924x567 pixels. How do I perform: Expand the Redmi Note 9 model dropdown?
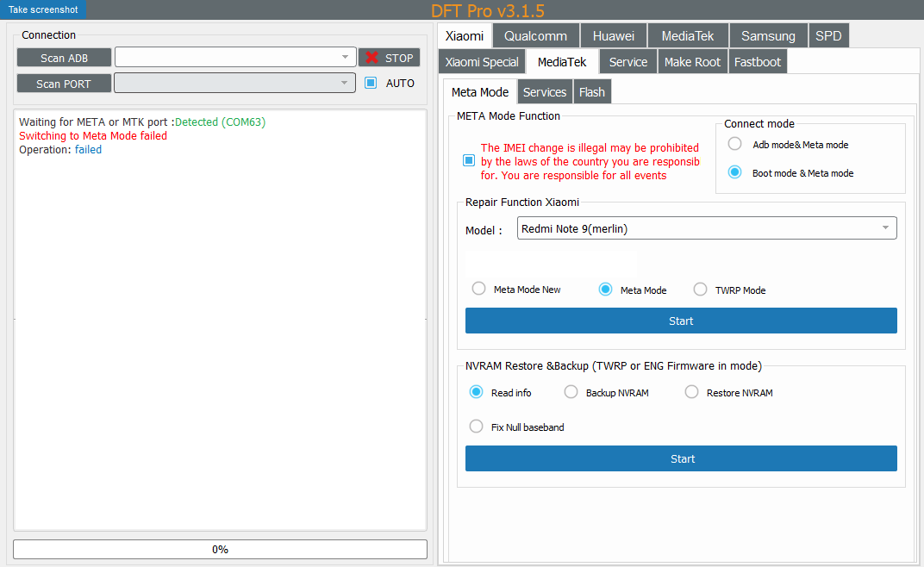tap(885, 227)
